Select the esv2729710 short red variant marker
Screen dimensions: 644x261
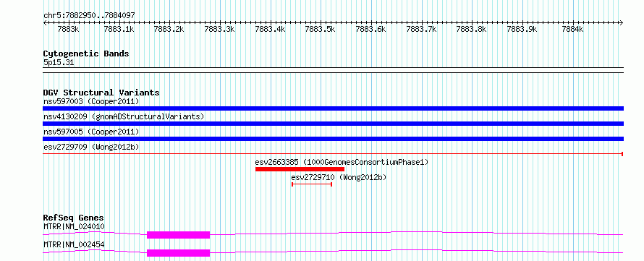pos(312,184)
